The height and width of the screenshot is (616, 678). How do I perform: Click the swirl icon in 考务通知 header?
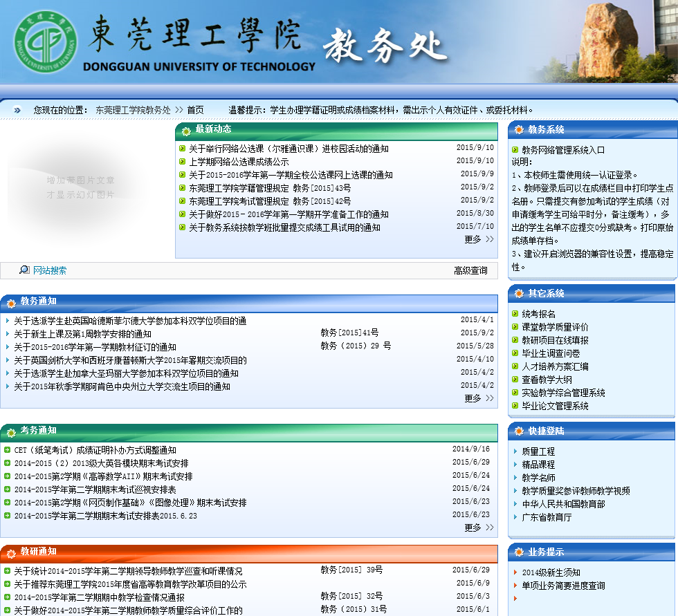11,432
